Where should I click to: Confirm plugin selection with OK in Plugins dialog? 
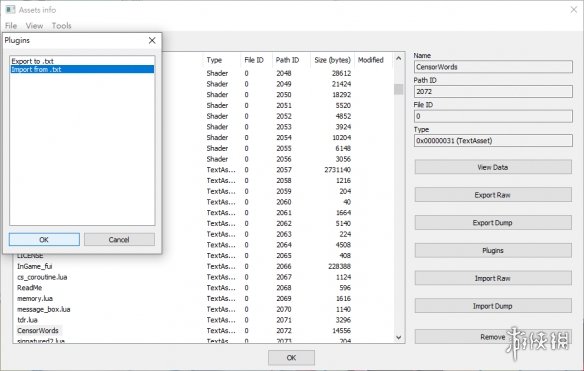tap(44, 240)
